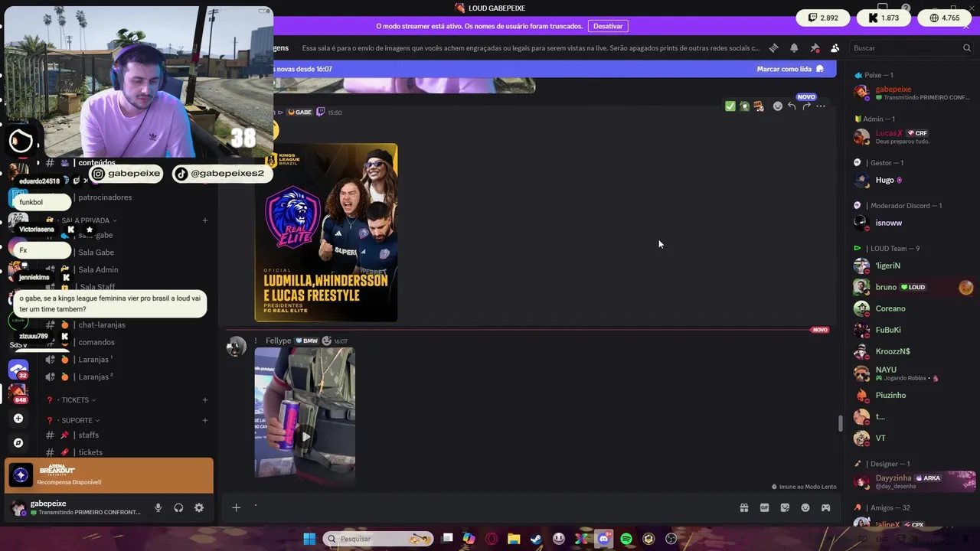Click the forward arrow on message toolbar

806,106
